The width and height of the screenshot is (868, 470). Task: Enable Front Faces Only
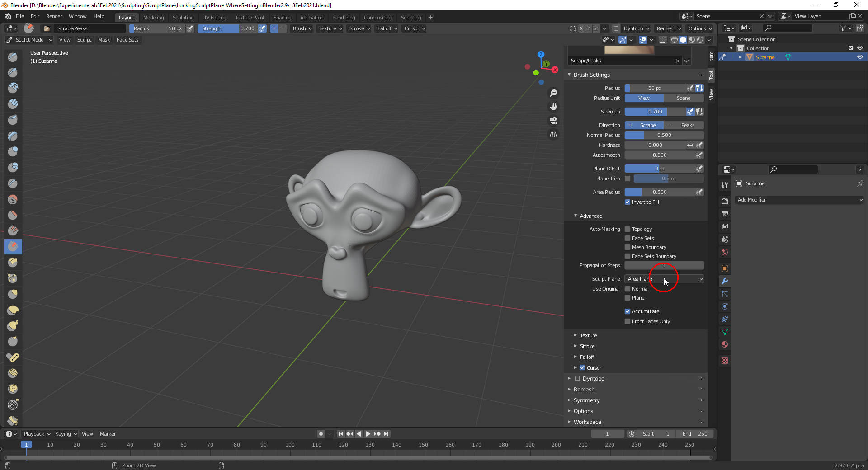click(x=627, y=321)
